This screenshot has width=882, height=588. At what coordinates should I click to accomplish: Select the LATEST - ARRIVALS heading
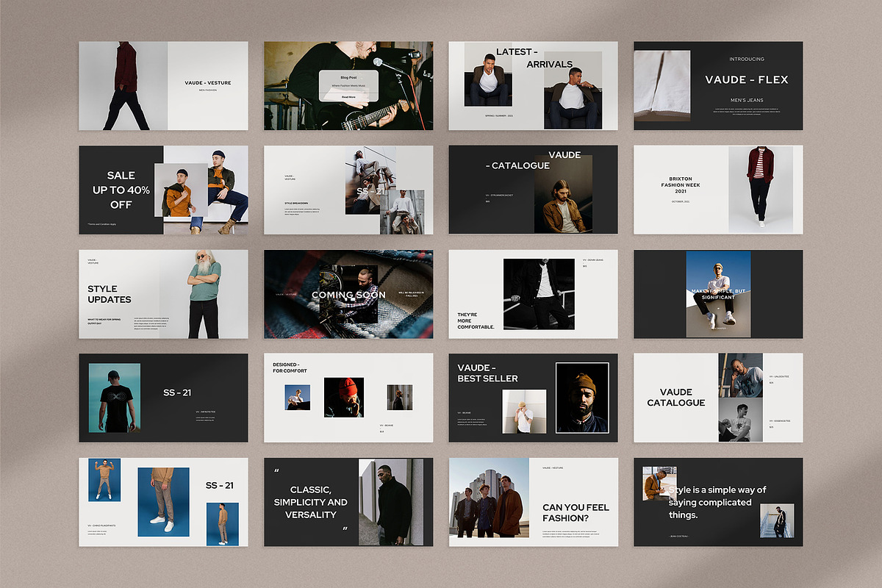(x=534, y=58)
